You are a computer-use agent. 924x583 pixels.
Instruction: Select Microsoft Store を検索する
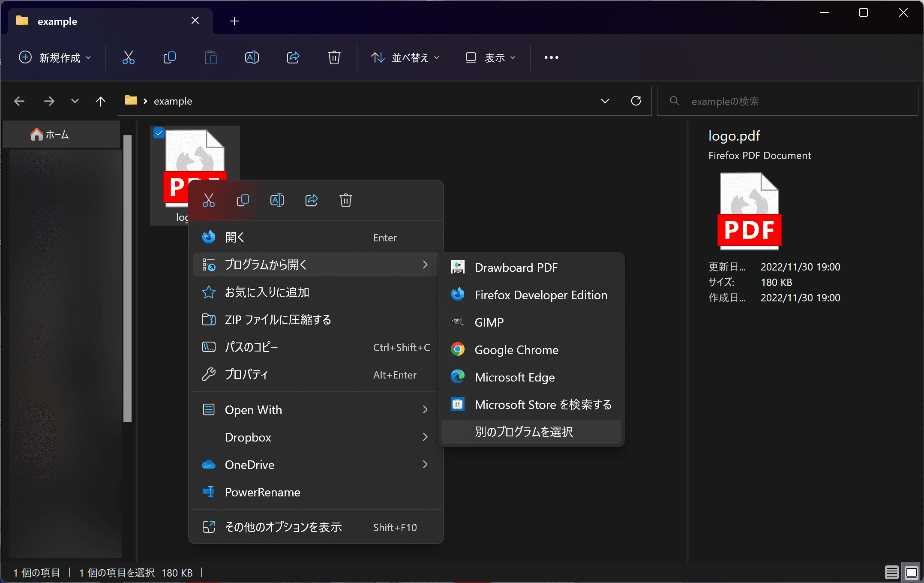pyautogui.click(x=531, y=405)
